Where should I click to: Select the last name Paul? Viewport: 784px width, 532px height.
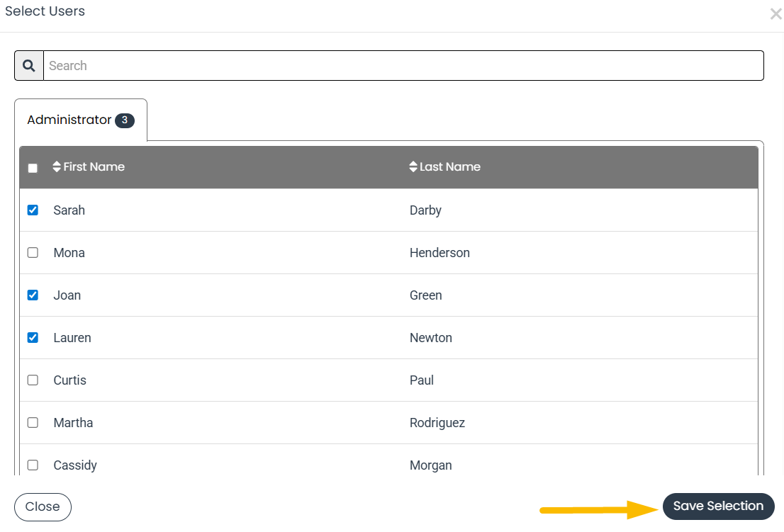422,380
